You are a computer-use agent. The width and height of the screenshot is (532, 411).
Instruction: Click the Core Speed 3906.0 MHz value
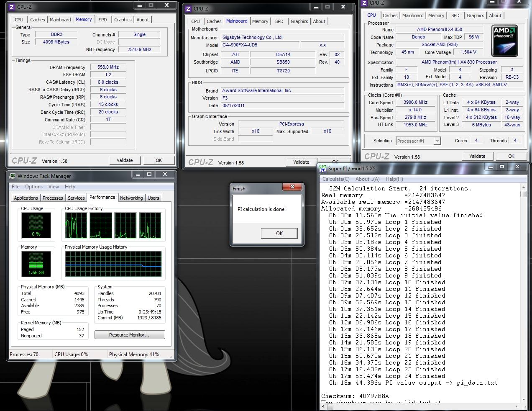[415, 102]
